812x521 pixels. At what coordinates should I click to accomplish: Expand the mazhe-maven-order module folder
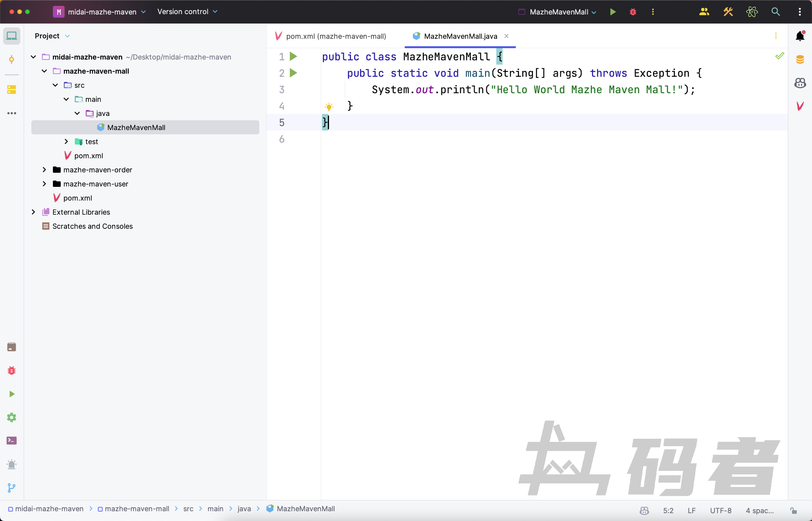pyautogui.click(x=44, y=170)
